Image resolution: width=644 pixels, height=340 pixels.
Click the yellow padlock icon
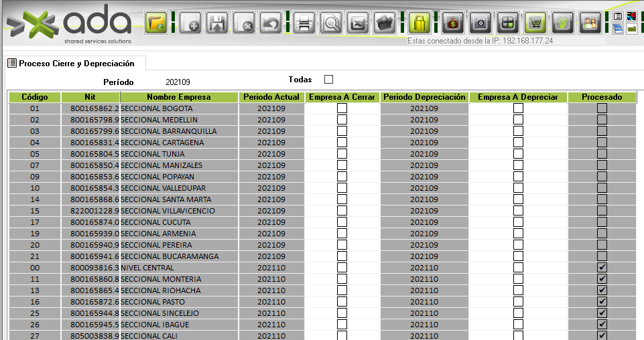pyautogui.click(x=419, y=23)
